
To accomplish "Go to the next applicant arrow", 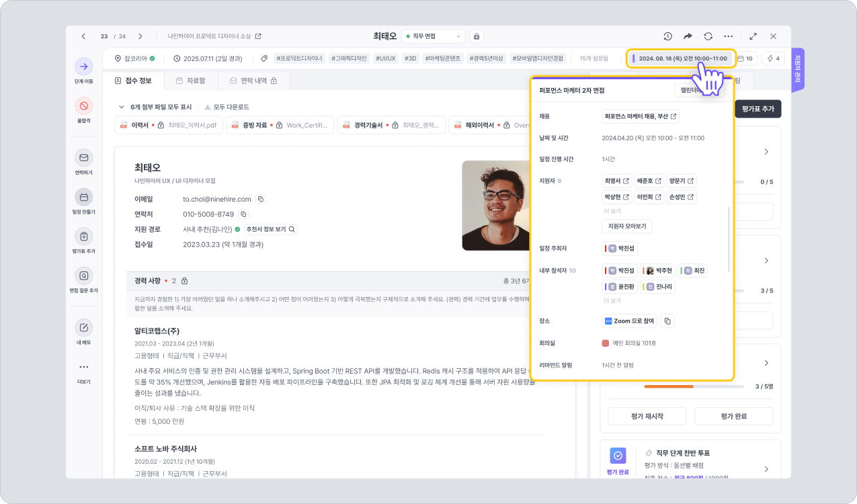I will [140, 36].
